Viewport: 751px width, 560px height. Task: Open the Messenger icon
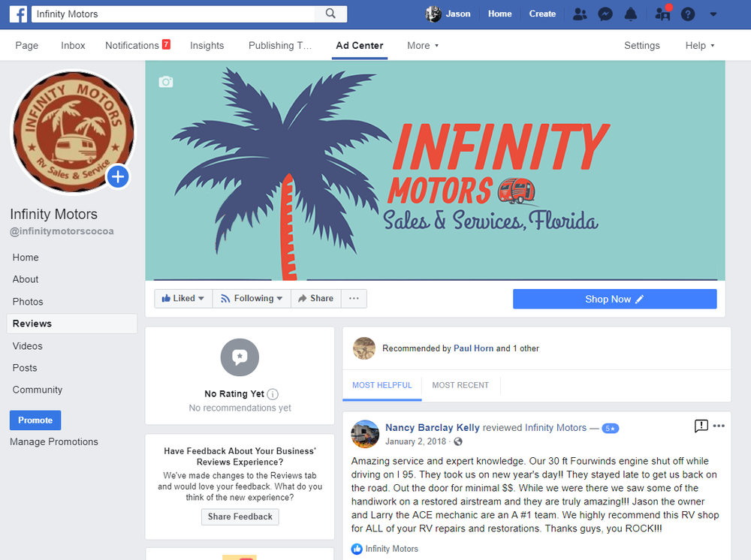click(x=605, y=14)
